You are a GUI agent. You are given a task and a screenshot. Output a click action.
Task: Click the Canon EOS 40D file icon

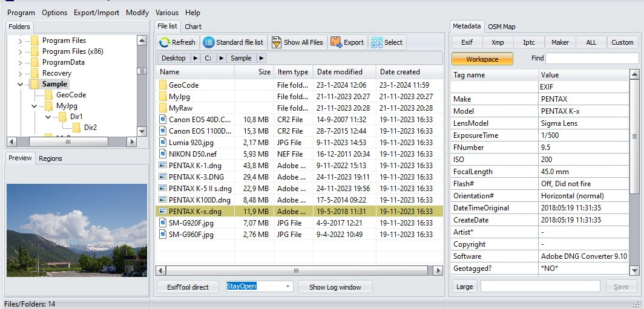pos(162,120)
